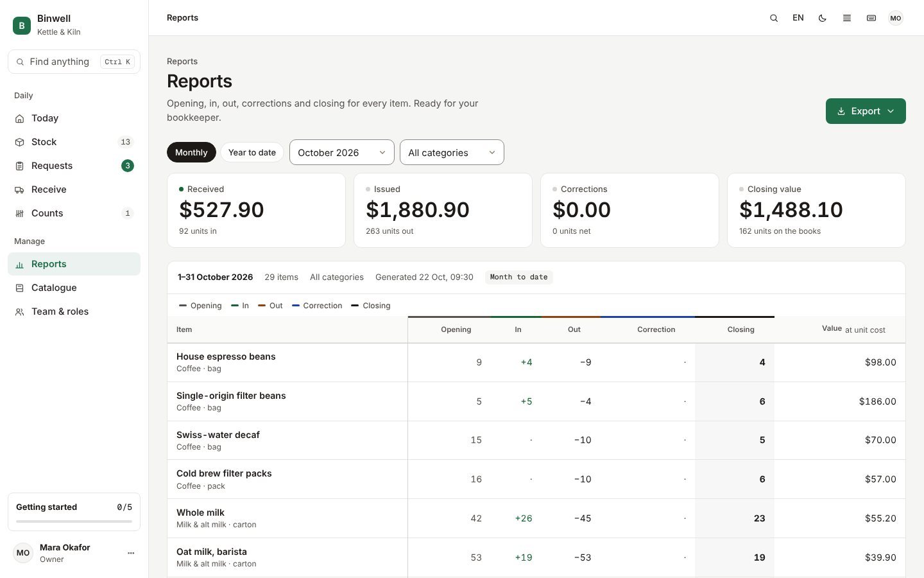Screen dimensions: 924x578
Task: Switch language using the EN button
Action: 798,18
